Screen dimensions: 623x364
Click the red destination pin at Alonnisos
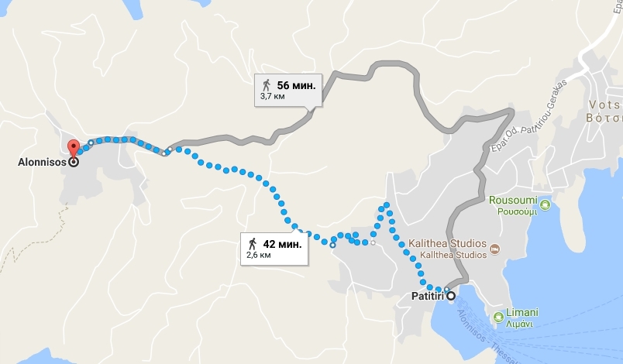pos(74,149)
